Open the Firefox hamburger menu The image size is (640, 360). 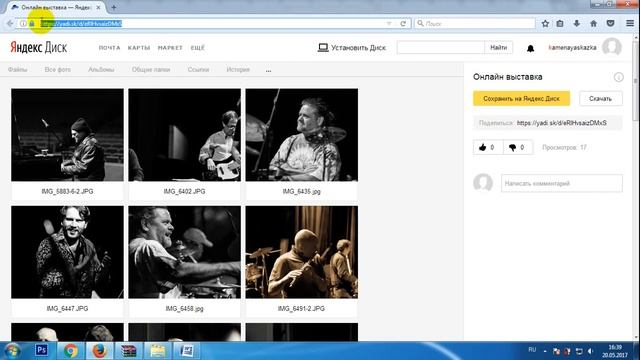point(630,24)
